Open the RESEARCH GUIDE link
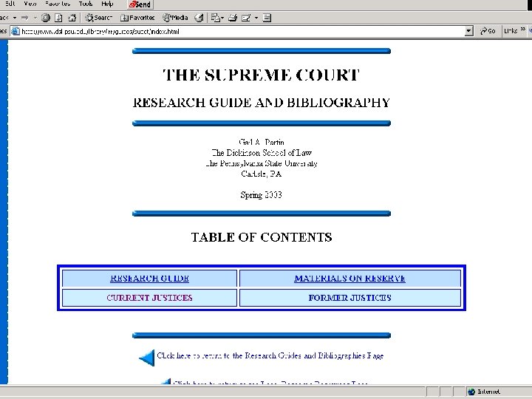 point(149,279)
